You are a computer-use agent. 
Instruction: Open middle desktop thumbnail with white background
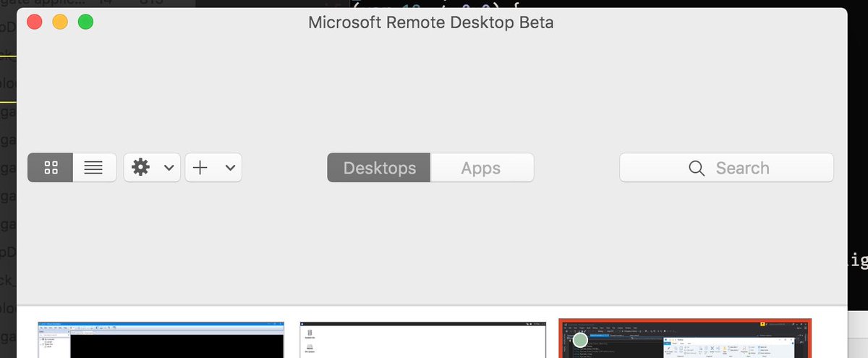click(x=423, y=340)
